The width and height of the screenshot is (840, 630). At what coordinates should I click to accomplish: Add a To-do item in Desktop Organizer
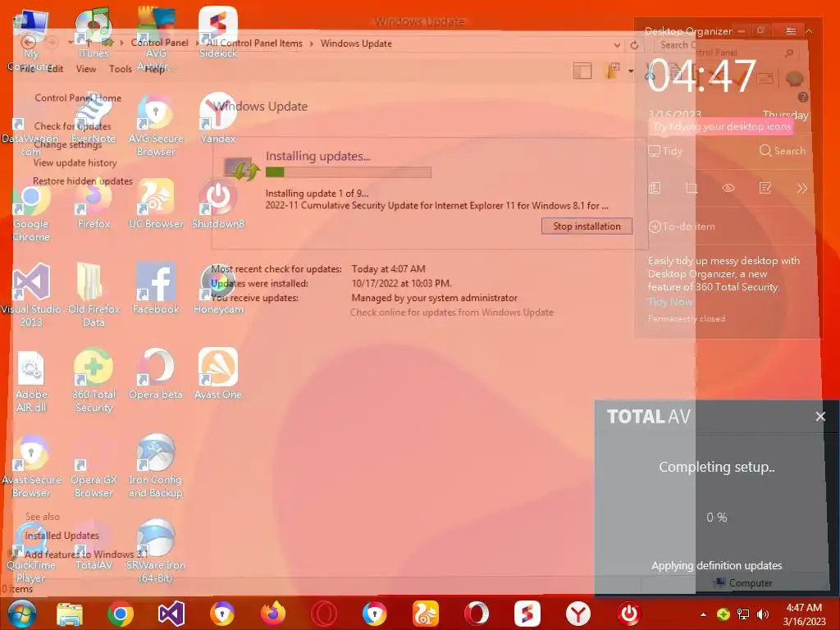click(x=682, y=226)
